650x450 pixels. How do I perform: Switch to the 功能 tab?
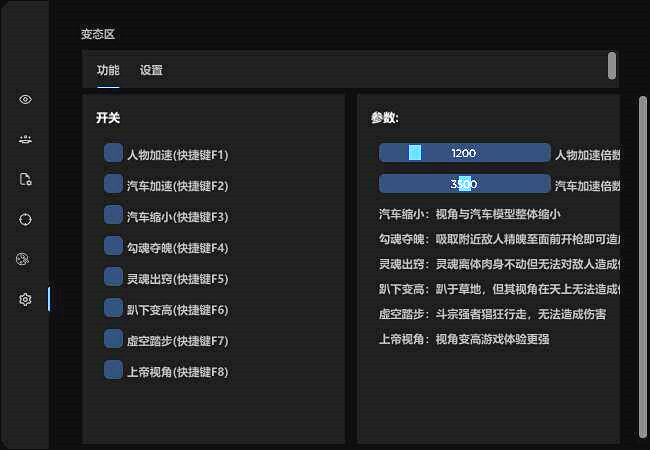tap(108, 70)
